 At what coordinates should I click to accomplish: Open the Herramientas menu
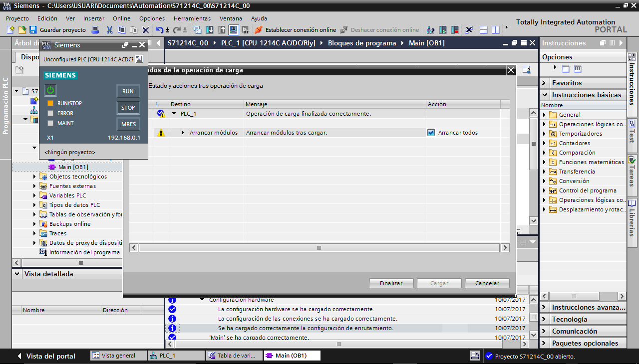click(x=191, y=18)
